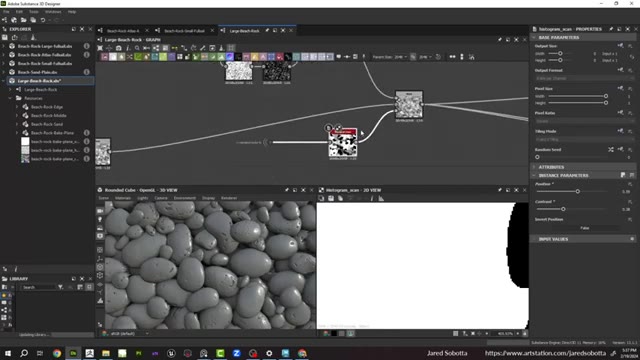Screen dimensions: 640x360
Task: Click the Library search field
Action: tap(38, 287)
